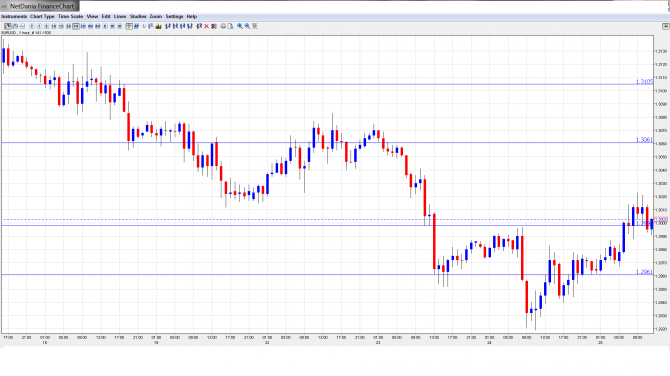Select the highlighted 1 hour timeframe button
This screenshot has width=670, height=376.
click(76, 26)
